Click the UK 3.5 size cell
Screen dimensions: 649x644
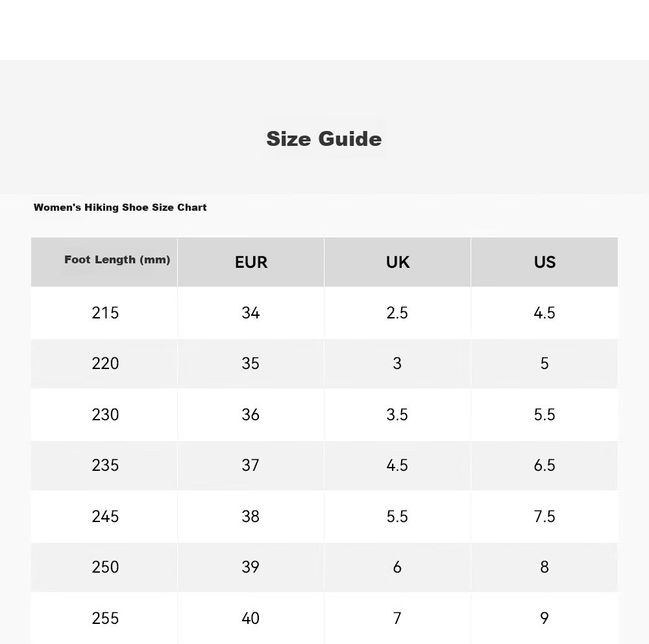pyautogui.click(x=397, y=414)
